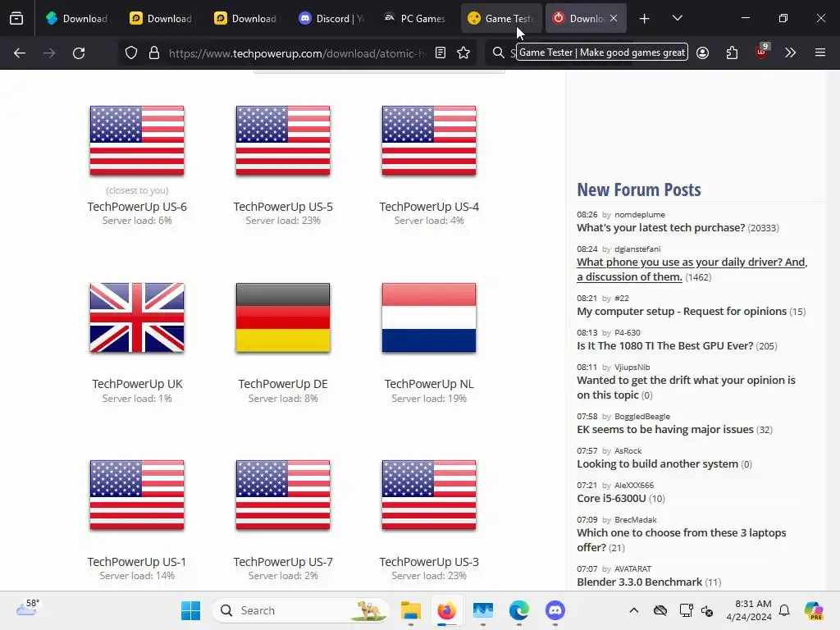This screenshot has height=630, width=840.
Task: Open the Discord taskbar icon
Action: pos(555,610)
